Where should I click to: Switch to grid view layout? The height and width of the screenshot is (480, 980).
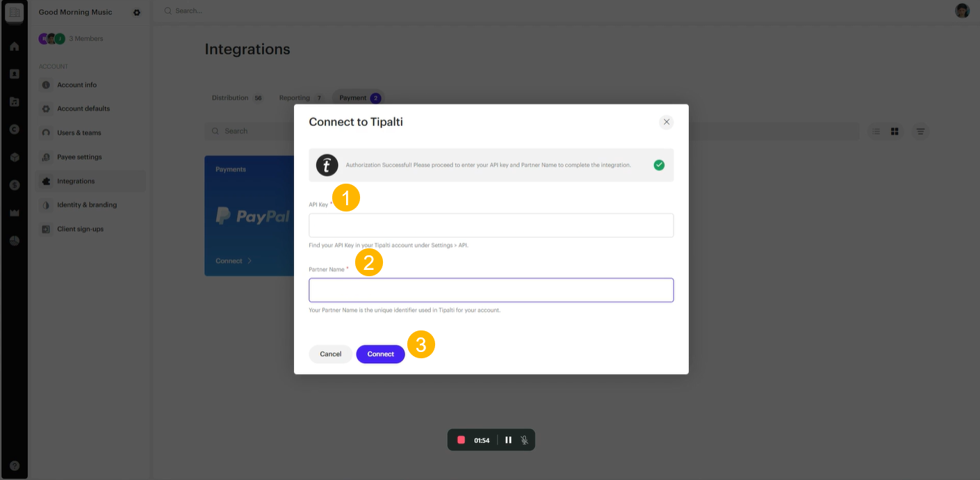(895, 131)
